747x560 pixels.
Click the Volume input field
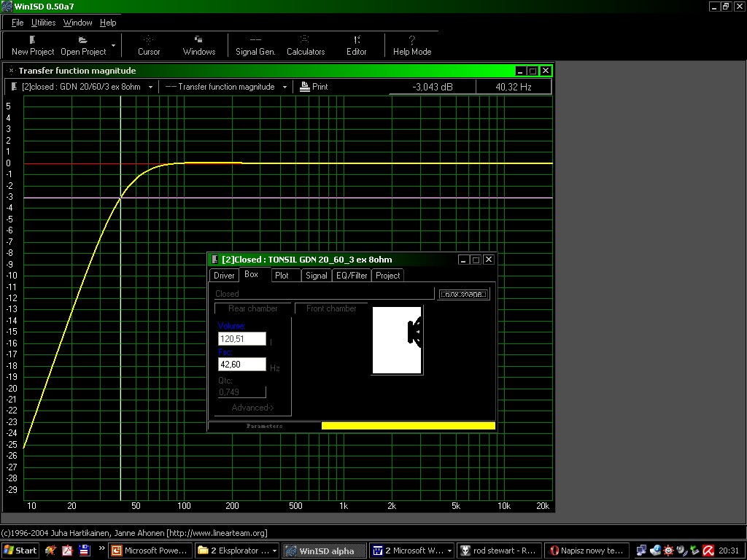click(x=241, y=339)
